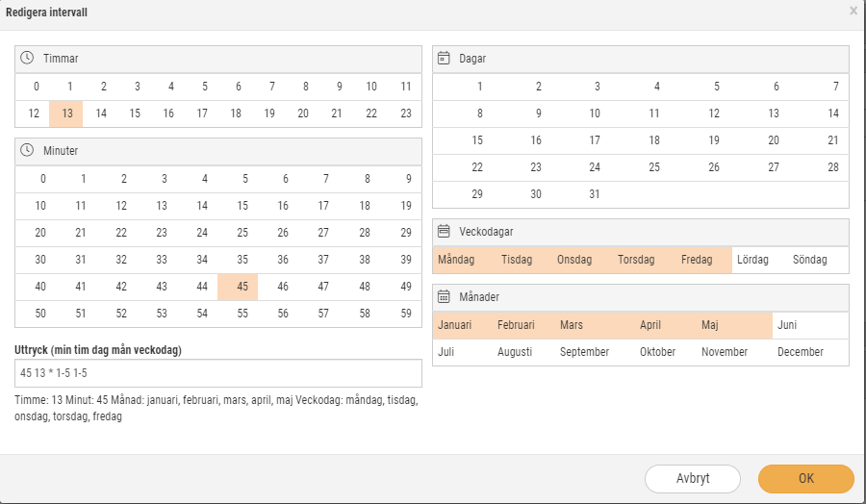The height and width of the screenshot is (504, 866).
Task: Click the Uttryck expression input field
Action: (x=218, y=373)
